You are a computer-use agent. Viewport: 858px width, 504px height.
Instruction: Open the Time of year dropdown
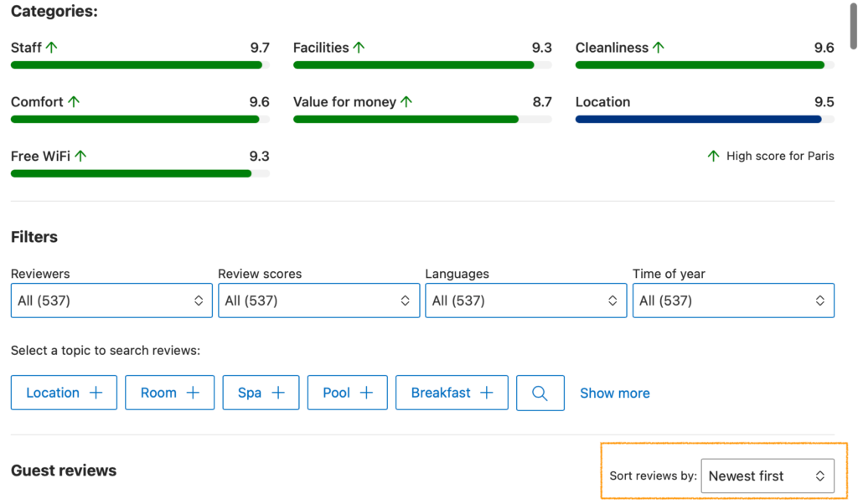pyautogui.click(x=733, y=301)
